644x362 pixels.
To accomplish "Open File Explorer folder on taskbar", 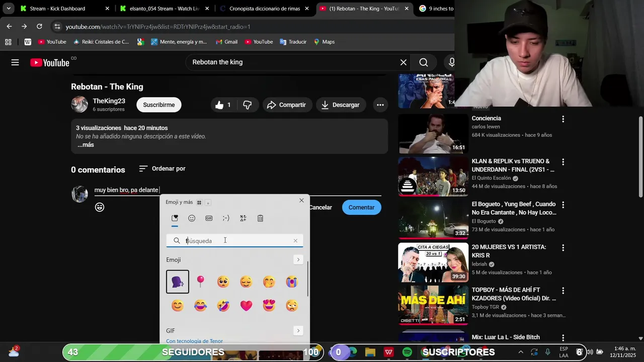I will [370, 352].
